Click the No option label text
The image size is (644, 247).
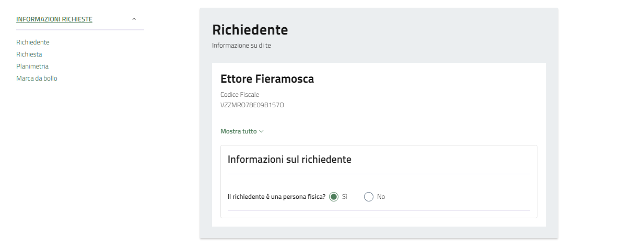(x=381, y=197)
